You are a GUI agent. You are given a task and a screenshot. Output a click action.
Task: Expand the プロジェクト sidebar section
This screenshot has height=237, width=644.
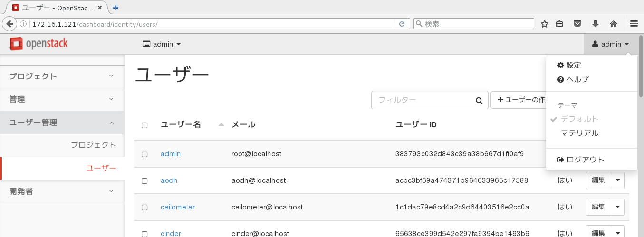click(63, 76)
